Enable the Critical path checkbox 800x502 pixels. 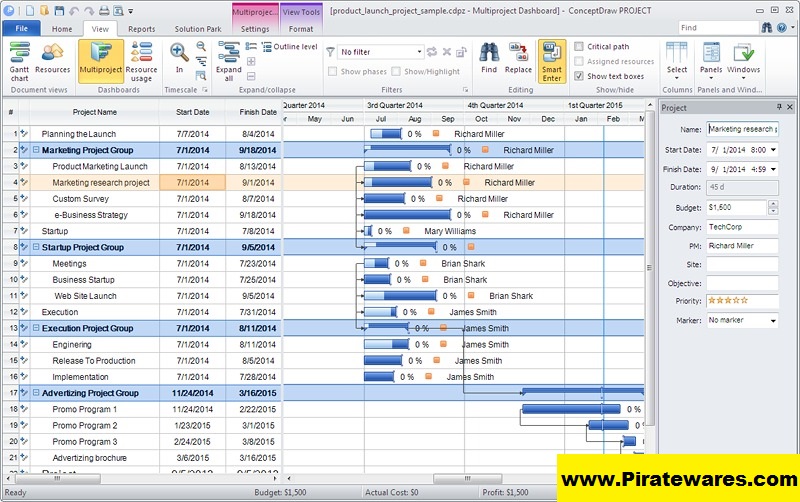point(580,47)
